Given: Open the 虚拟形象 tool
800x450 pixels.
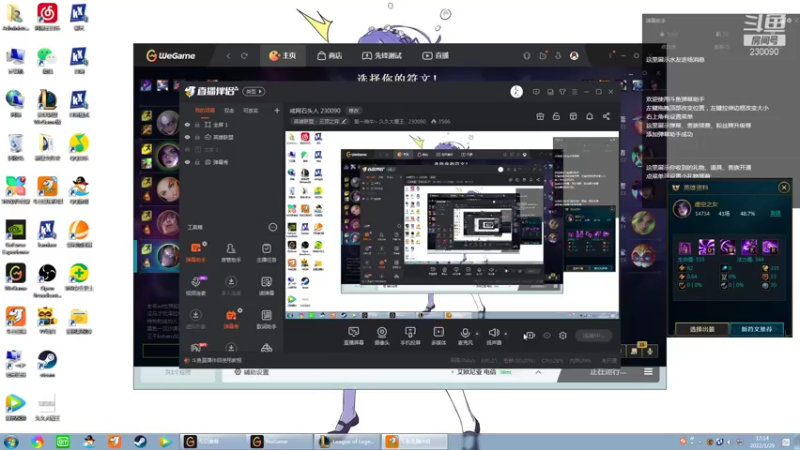Looking at the screenshot, I should point(196,319).
